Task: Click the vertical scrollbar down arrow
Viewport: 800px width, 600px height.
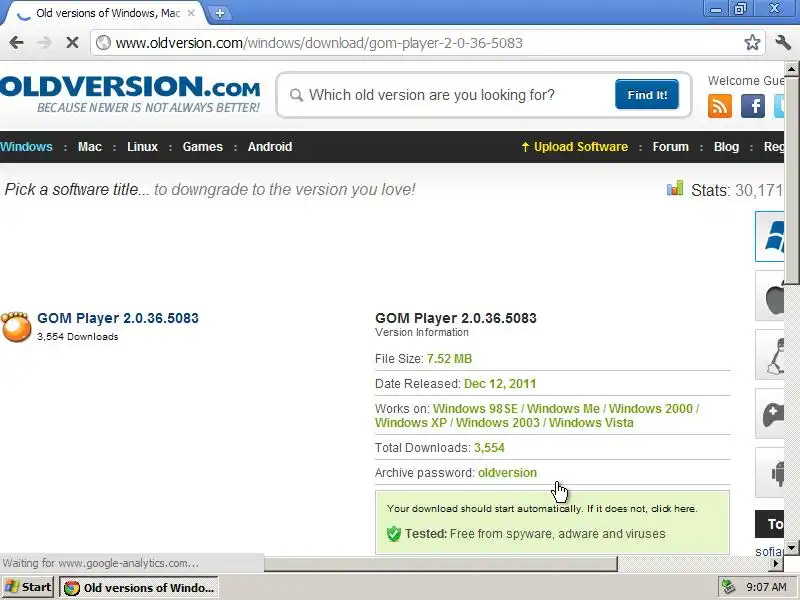Action: point(791,548)
